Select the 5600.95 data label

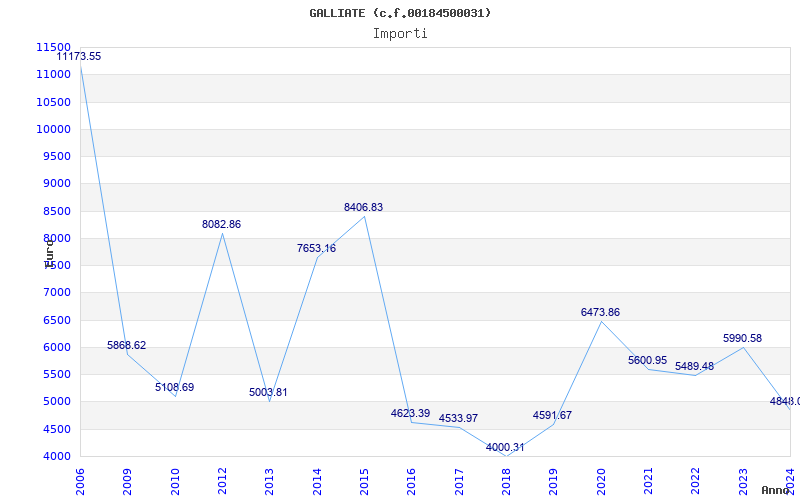(x=647, y=360)
